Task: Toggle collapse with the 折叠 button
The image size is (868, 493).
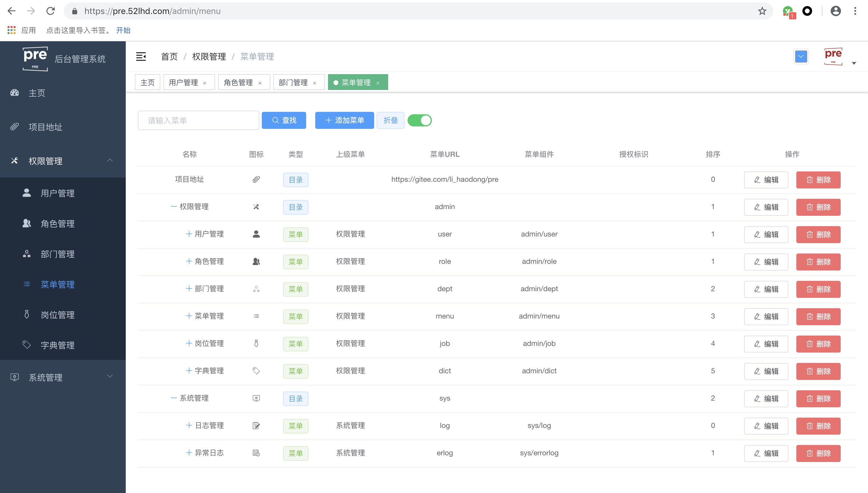Action: click(x=390, y=120)
